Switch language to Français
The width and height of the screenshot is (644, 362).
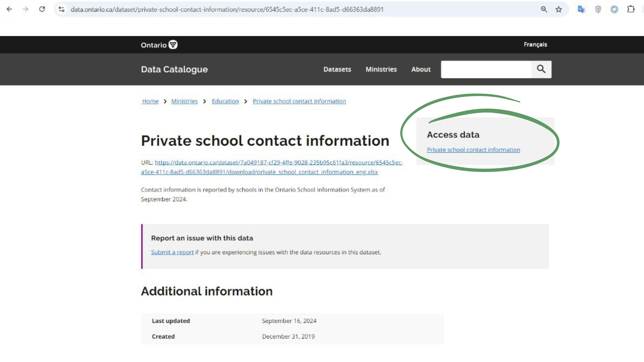(x=535, y=45)
